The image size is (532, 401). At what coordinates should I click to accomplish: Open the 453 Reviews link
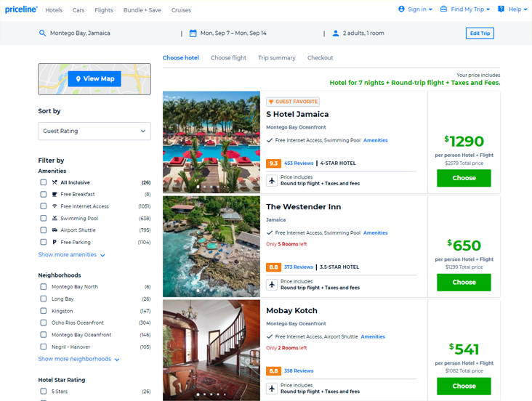tap(299, 163)
